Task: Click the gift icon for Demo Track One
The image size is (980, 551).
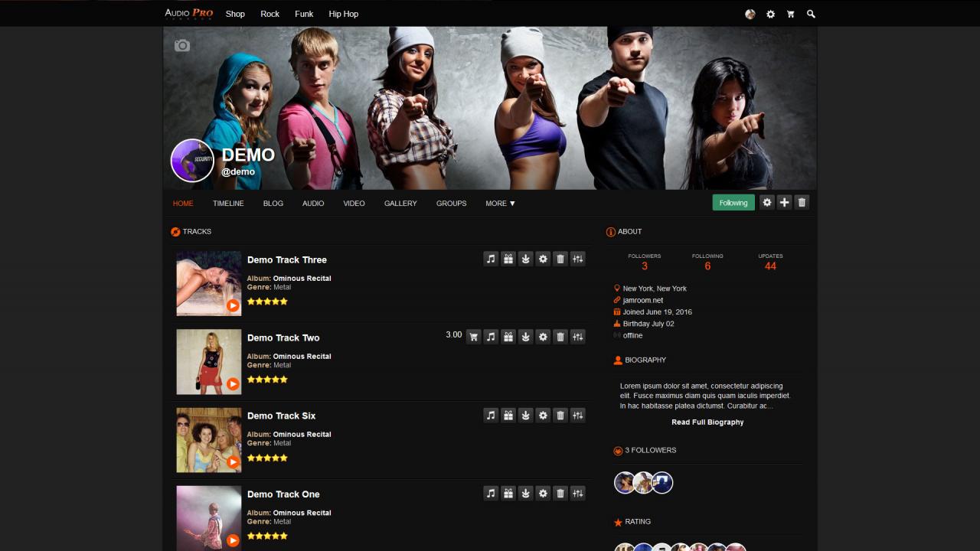Action: pos(508,493)
